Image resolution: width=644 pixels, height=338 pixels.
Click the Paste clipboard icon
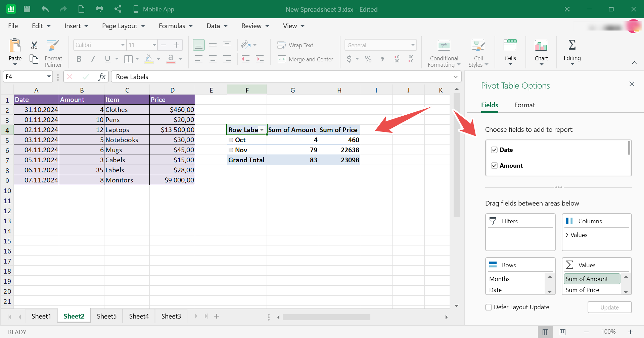pos(15,46)
